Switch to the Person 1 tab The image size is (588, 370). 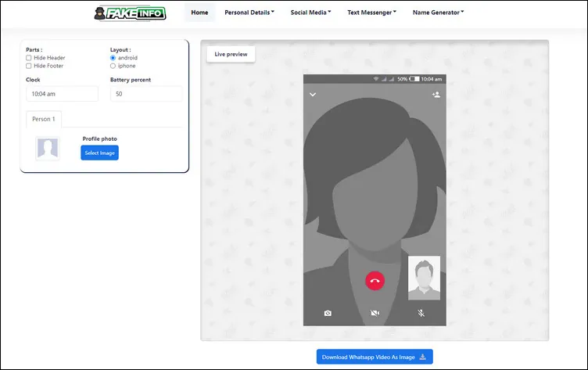click(x=44, y=119)
